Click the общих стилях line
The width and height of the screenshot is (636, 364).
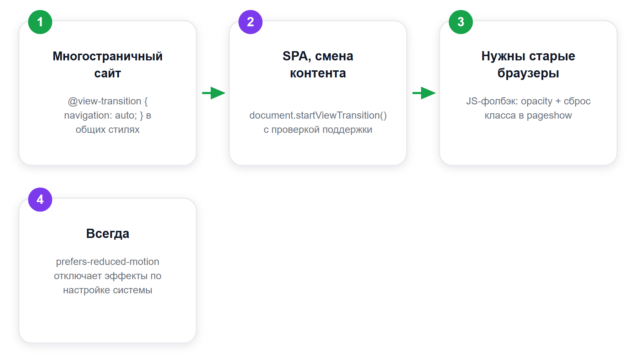point(108,130)
